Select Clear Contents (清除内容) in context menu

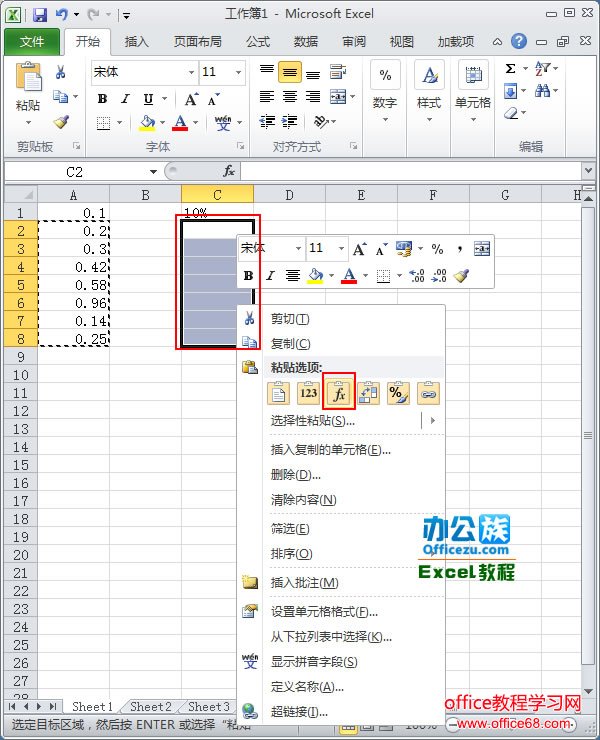coord(341,499)
